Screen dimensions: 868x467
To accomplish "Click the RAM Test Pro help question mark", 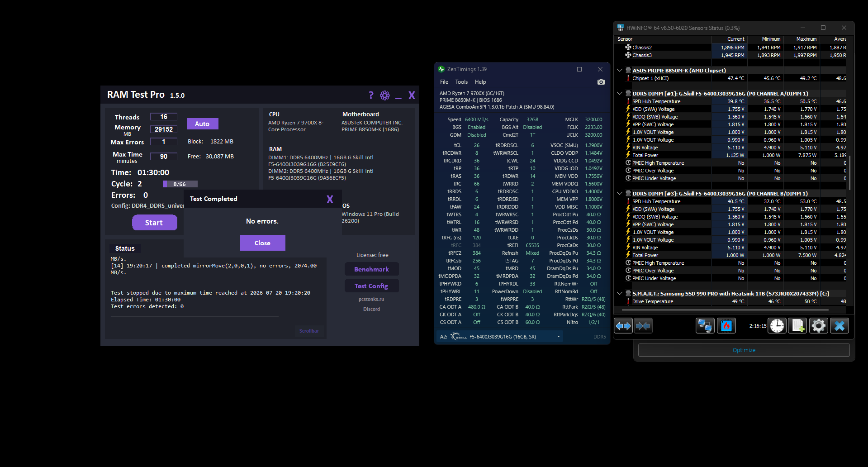I will tap(371, 95).
